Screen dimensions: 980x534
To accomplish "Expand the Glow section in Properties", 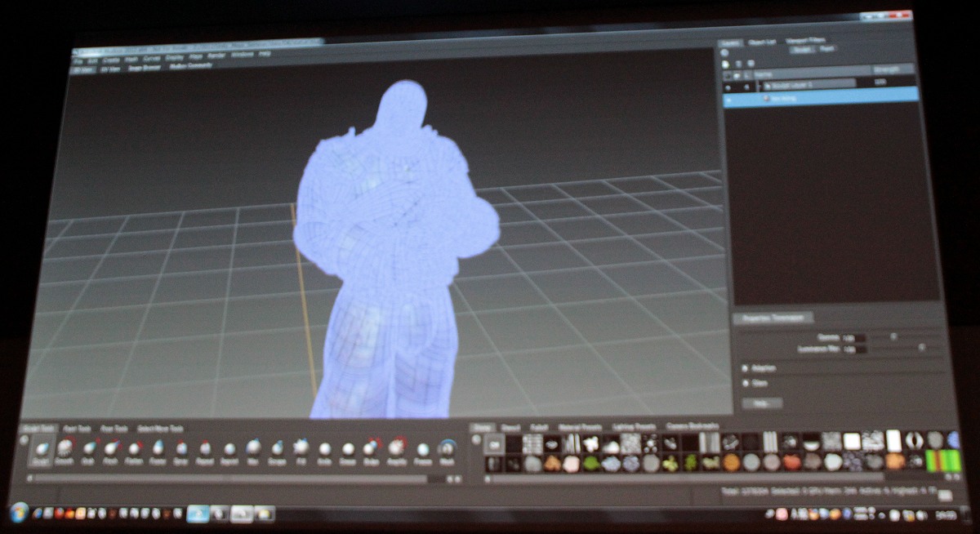I will 745,383.
